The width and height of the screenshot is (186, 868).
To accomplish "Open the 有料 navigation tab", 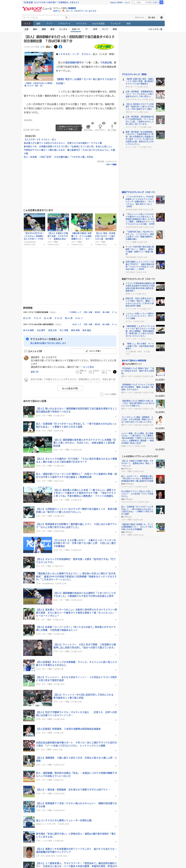I will coord(129,24).
